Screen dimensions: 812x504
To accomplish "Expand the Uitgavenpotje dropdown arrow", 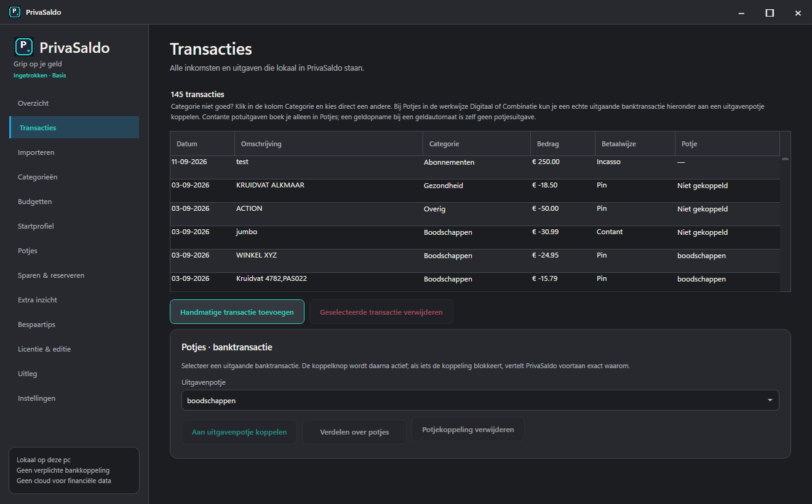I will 770,400.
